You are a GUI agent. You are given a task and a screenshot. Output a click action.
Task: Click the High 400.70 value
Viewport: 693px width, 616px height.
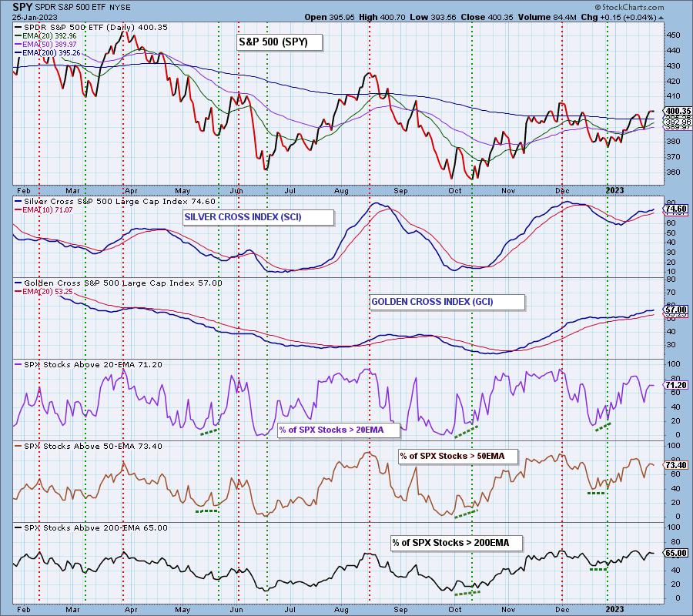[x=382, y=17]
